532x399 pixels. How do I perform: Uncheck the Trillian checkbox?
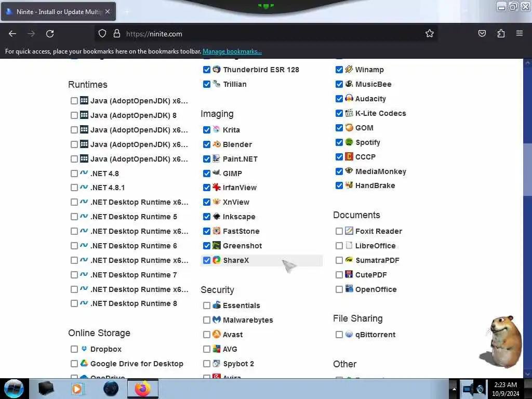click(207, 84)
